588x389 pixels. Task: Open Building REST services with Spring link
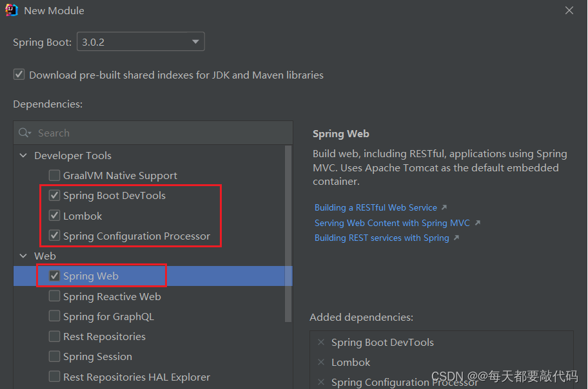click(382, 238)
